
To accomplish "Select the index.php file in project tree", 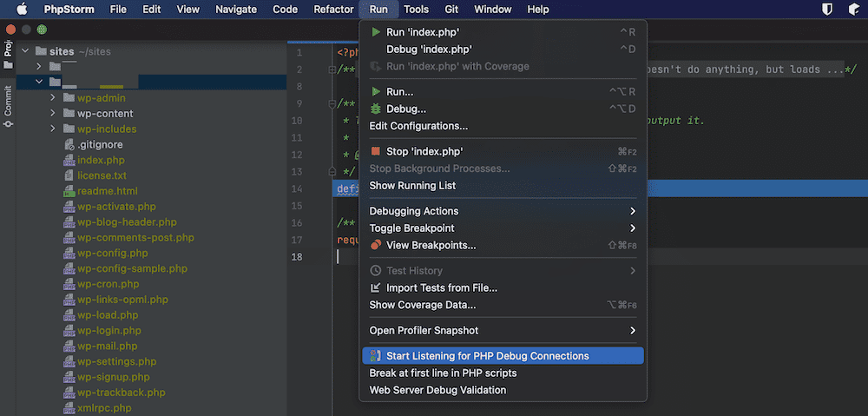I will (x=101, y=160).
